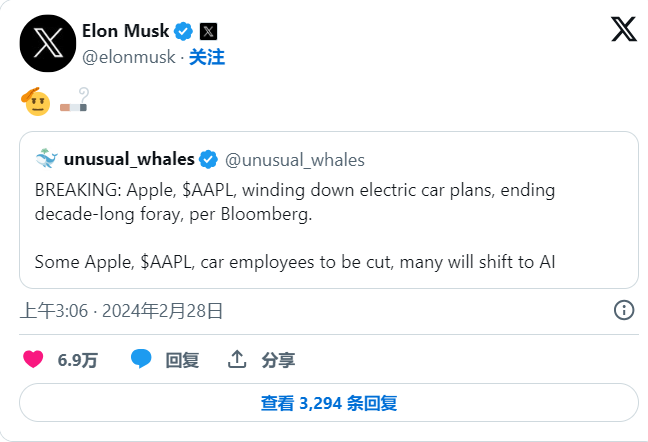
Task: Click the 分享 share label
Action: coord(278,360)
